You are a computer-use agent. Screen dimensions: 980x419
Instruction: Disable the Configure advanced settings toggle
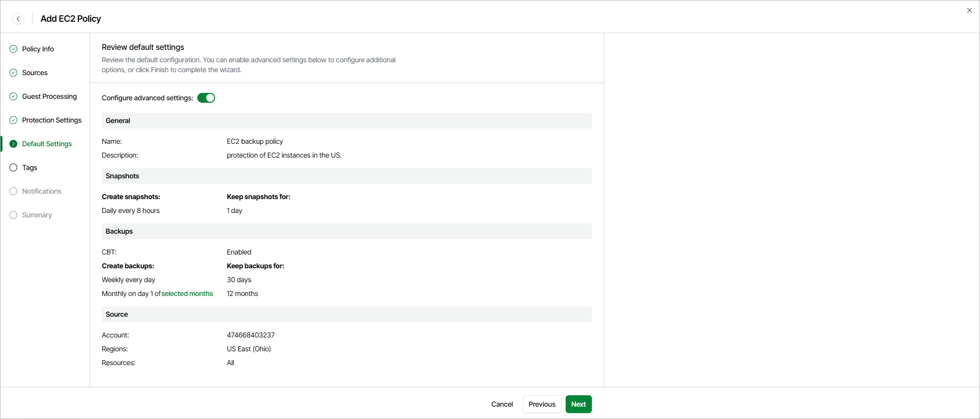[206, 98]
